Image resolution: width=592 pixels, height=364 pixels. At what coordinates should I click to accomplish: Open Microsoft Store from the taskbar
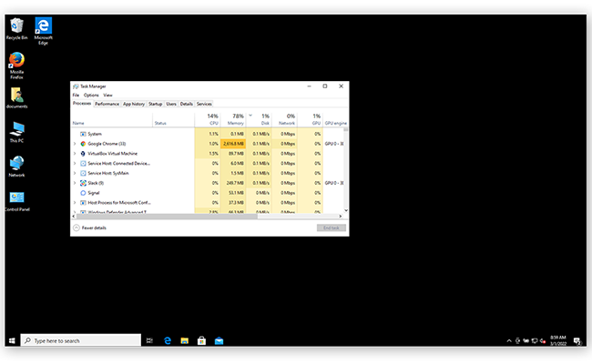coord(201,340)
